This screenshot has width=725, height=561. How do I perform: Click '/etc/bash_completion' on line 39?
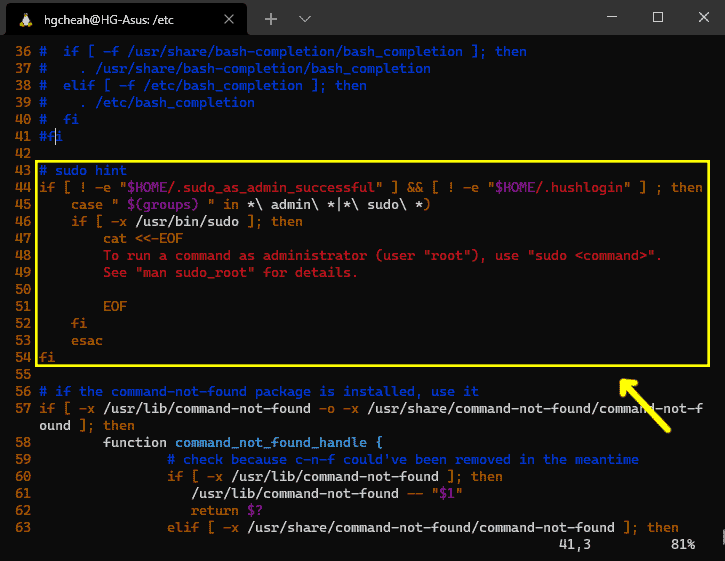(175, 102)
